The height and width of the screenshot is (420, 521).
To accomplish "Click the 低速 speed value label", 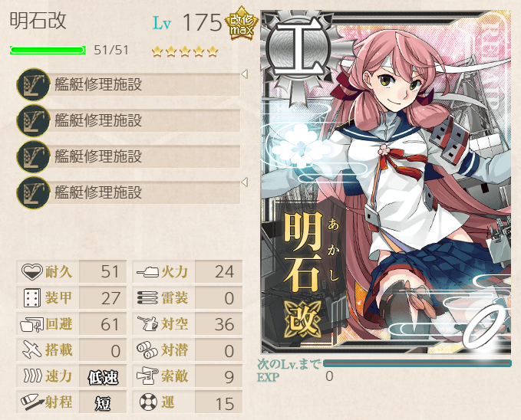I will point(103,377).
